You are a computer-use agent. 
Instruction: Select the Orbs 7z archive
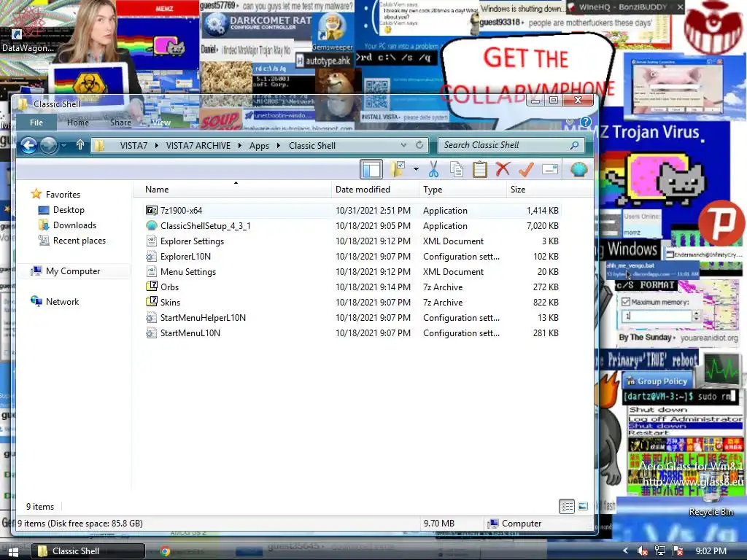point(352,287)
